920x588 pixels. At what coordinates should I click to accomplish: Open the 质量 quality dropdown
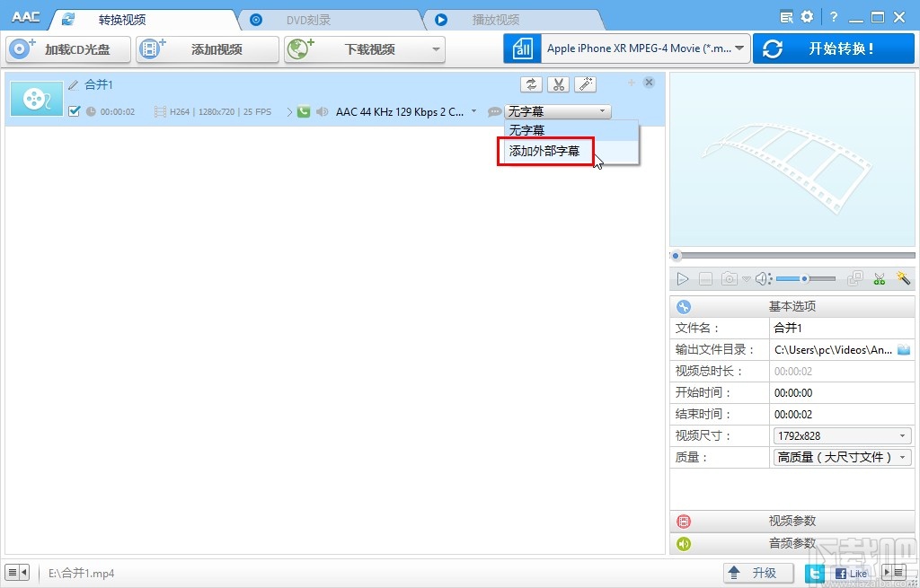coord(841,456)
